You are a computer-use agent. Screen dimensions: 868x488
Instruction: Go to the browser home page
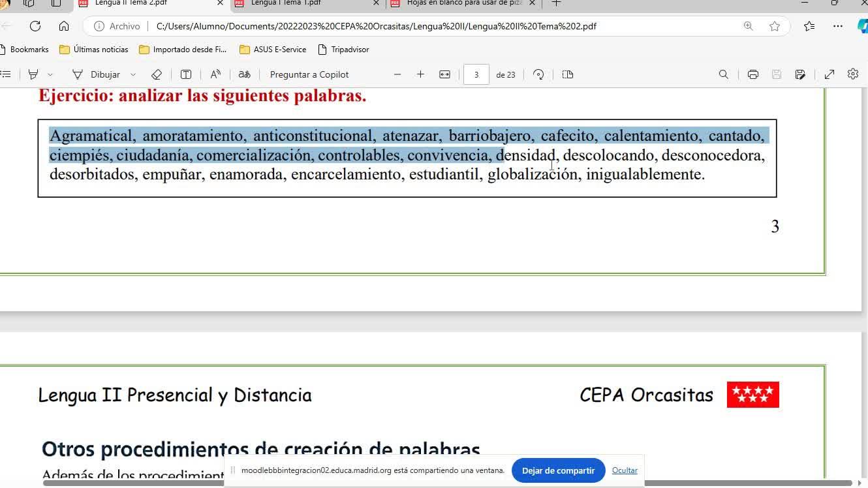click(64, 26)
